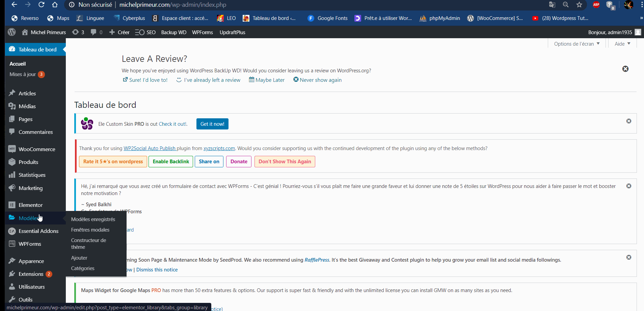
Task: Click the Donate button
Action: pyautogui.click(x=239, y=162)
